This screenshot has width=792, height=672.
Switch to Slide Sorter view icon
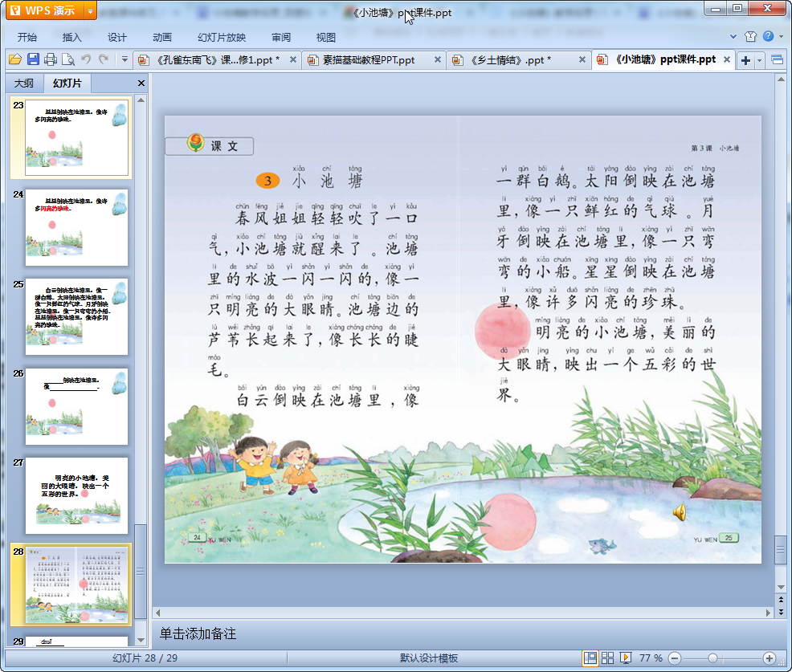coord(607,658)
